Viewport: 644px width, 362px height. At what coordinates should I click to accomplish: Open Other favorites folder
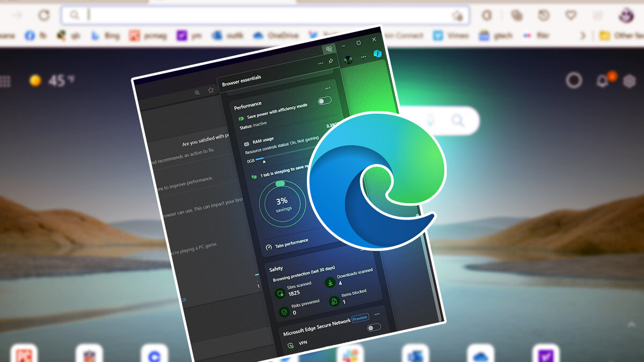tap(621, 35)
